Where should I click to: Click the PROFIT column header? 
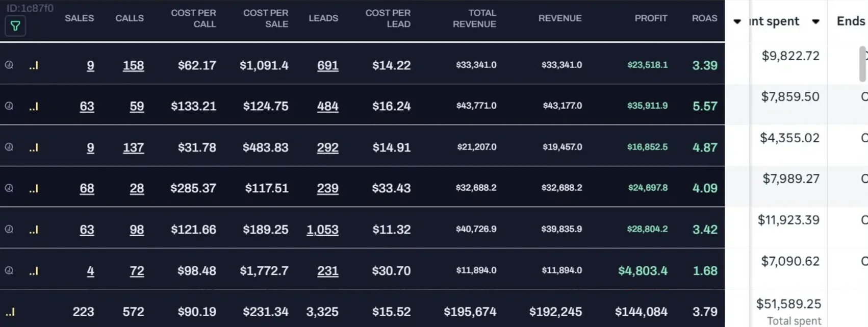pos(651,18)
